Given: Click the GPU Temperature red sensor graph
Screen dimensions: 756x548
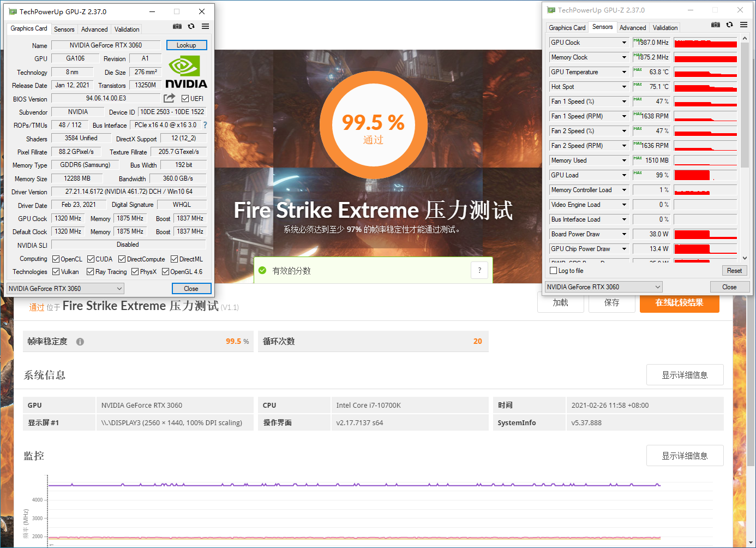Looking at the screenshot, I should [705, 72].
